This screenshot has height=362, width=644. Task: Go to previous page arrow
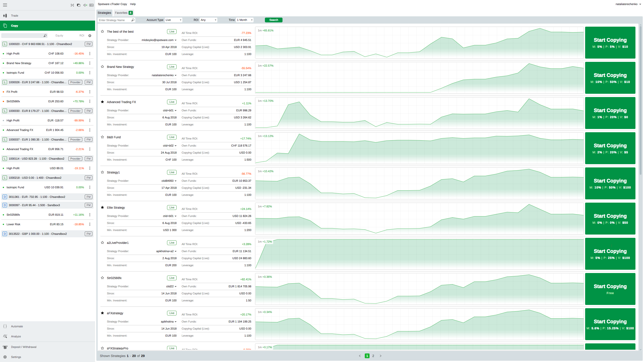(x=360, y=356)
